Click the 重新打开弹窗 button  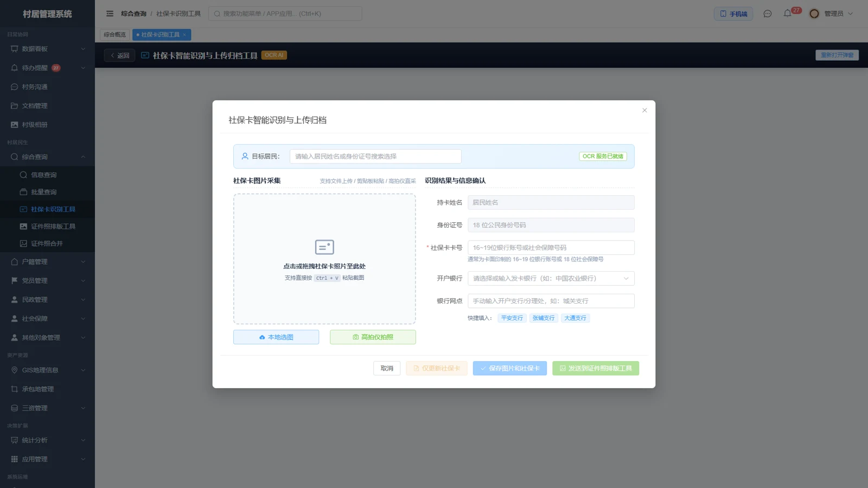[837, 55]
